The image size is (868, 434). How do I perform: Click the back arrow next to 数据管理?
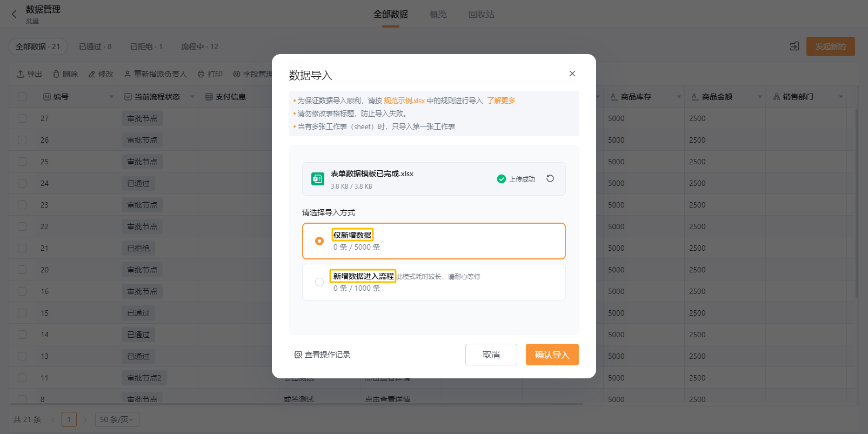[x=15, y=14]
